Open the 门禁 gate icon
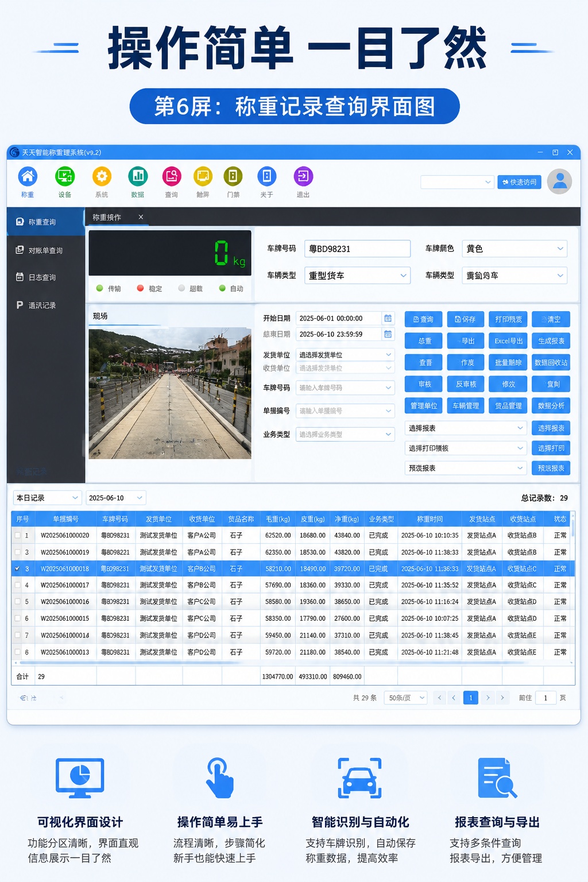 pyautogui.click(x=233, y=176)
